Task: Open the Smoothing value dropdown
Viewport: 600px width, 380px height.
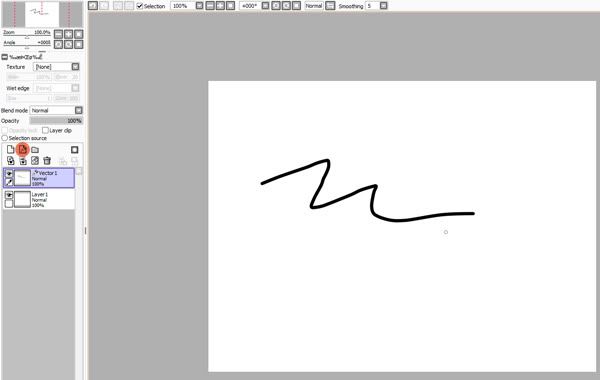Action: pos(383,6)
